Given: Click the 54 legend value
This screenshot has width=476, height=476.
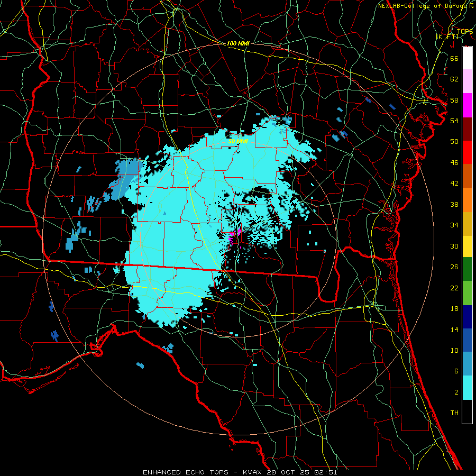Looking at the screenshot, I should pyautogui.click(x=454, y=121).
